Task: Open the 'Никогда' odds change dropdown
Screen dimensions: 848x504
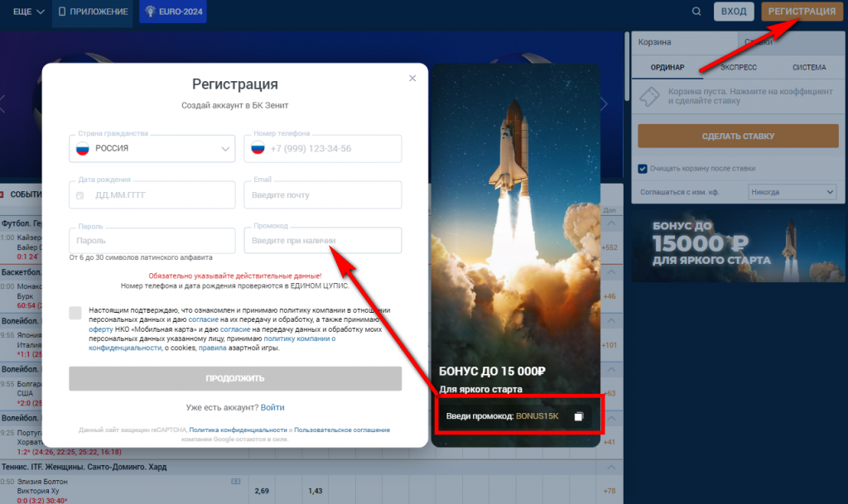Action: click(793, 192)
